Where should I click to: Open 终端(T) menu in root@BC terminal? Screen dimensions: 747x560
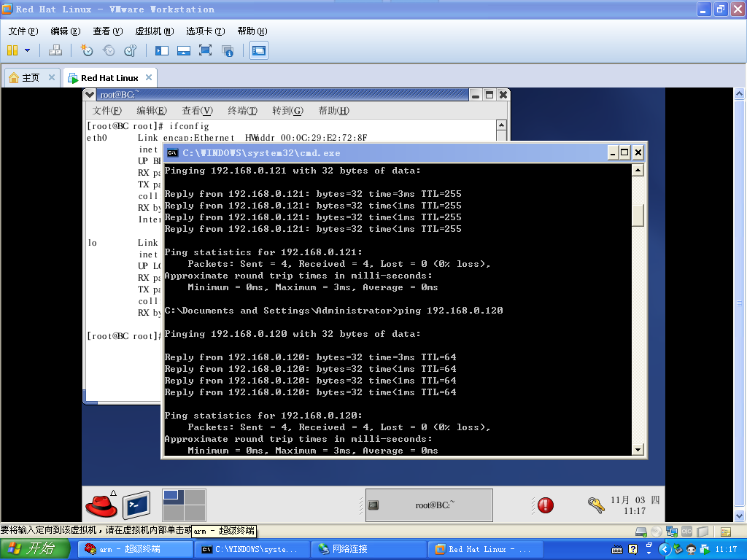click(242, 111)
